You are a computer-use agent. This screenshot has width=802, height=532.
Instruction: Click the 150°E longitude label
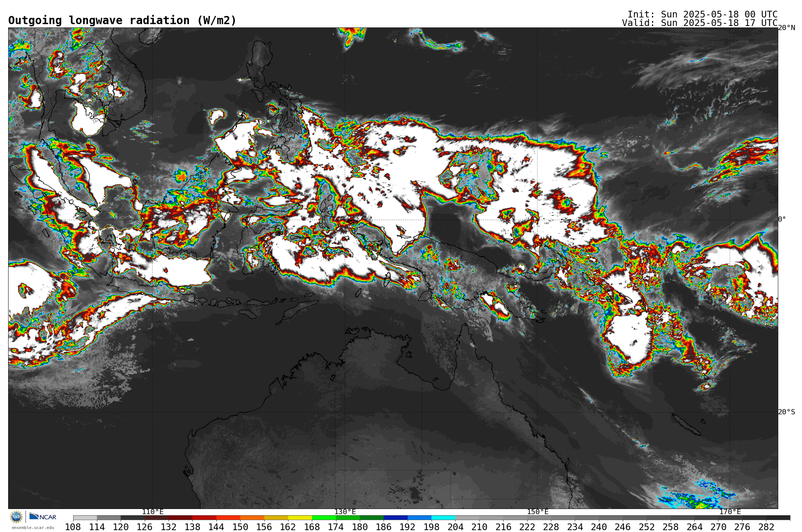(538, 512)
